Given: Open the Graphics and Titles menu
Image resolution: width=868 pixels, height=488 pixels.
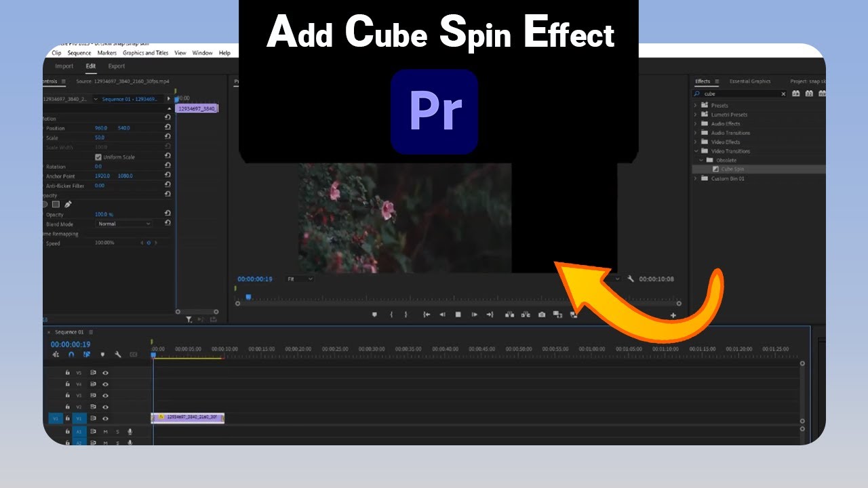Looking at the screenshot, I should coord(146,53).
